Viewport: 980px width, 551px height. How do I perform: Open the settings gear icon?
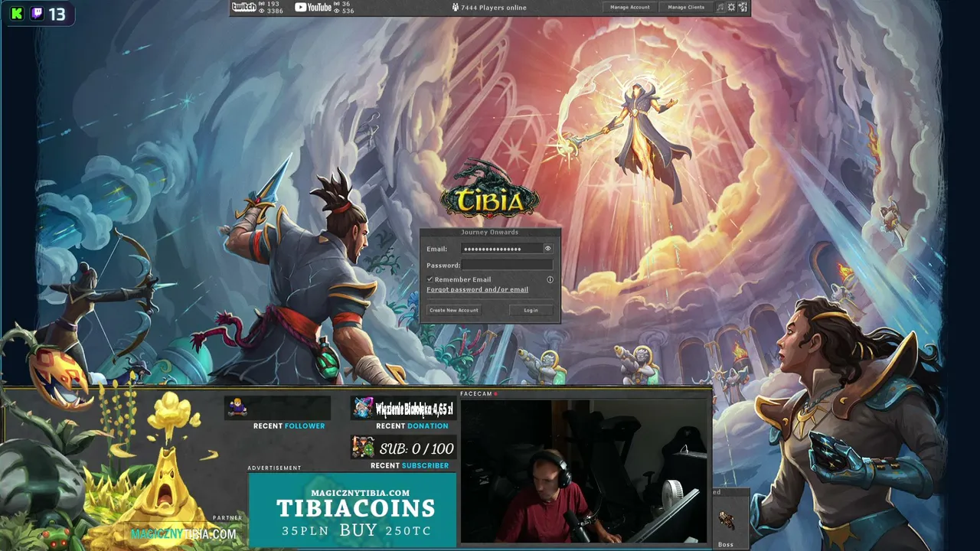(731, 7)
